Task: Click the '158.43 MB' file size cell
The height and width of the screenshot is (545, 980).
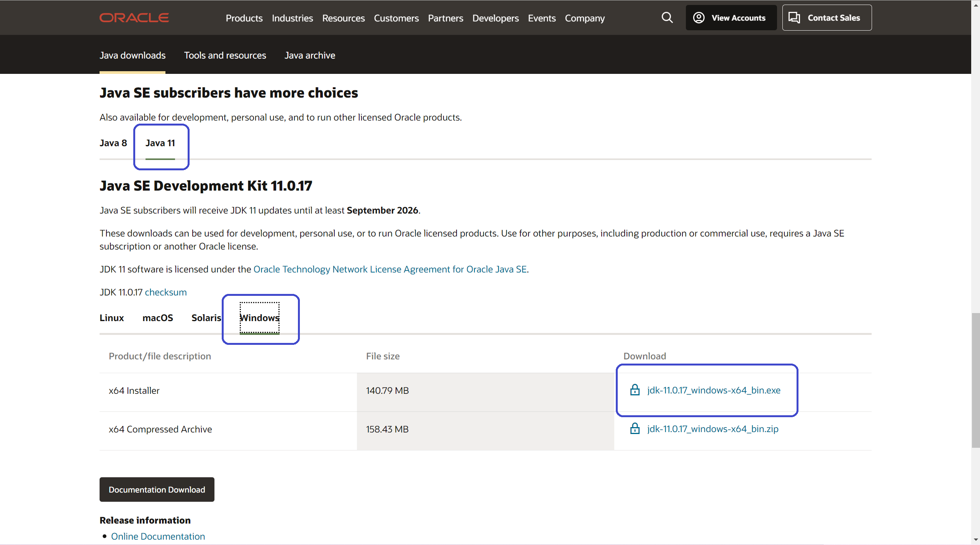Action: coord(485,431)
